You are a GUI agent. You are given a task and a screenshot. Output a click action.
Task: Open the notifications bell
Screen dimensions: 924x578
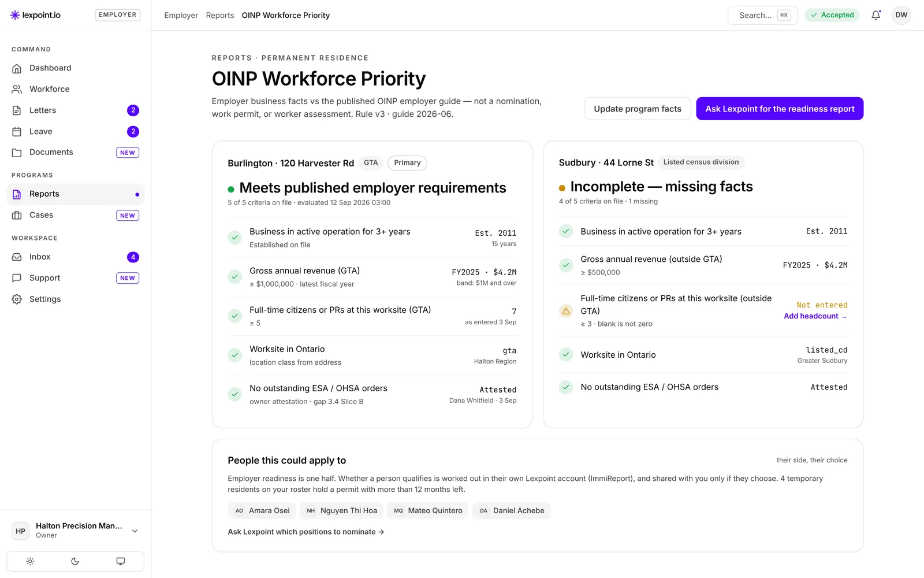click(x=875, y=15)
